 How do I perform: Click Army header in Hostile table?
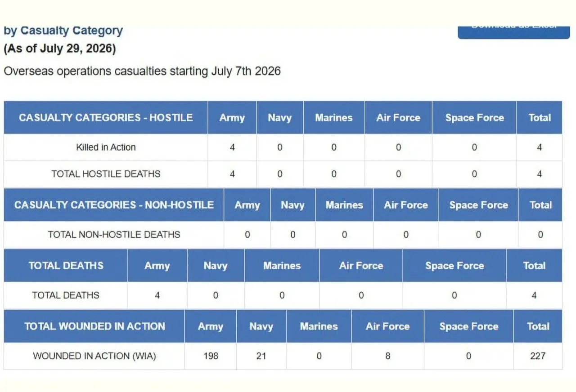click(x=232, y=118)
